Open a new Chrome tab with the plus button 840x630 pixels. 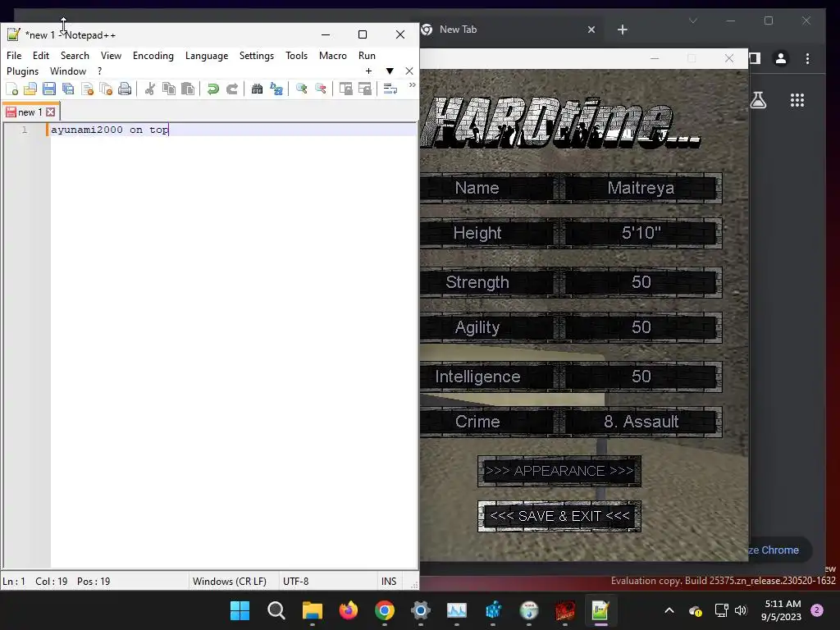tap(622, 30)
